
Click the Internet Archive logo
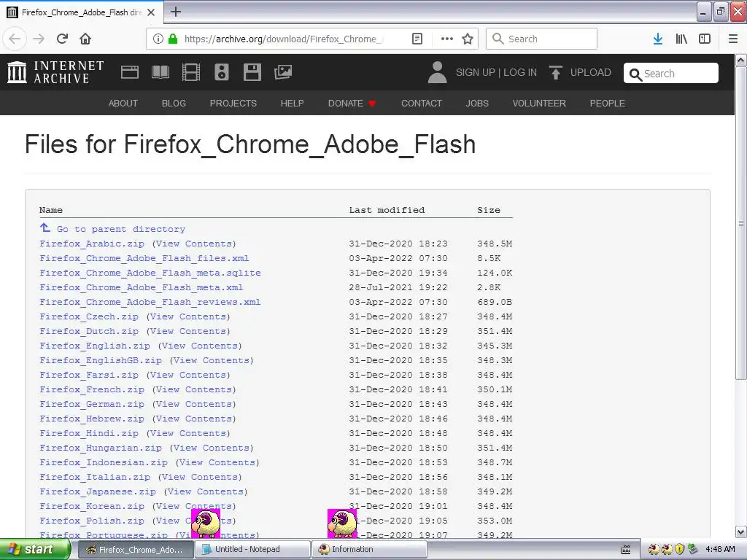55,72
